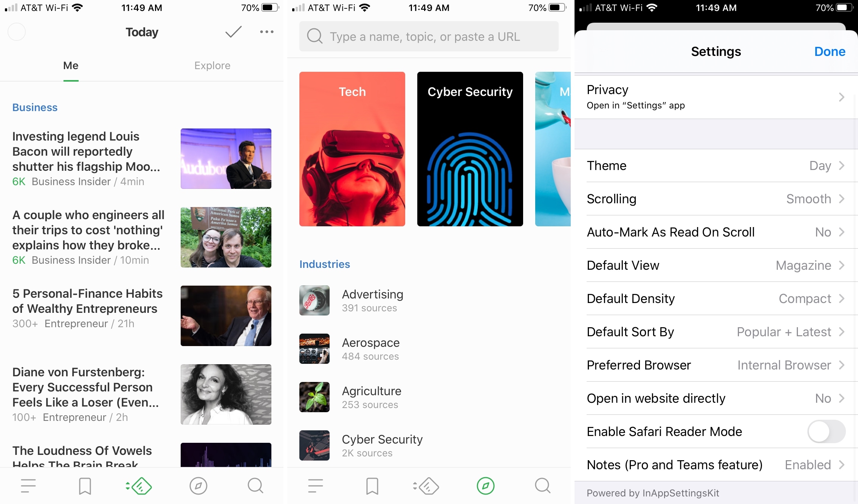Open Theme setting showing Day
Screen dimensions: 858x504
click(x=716, y=165)
